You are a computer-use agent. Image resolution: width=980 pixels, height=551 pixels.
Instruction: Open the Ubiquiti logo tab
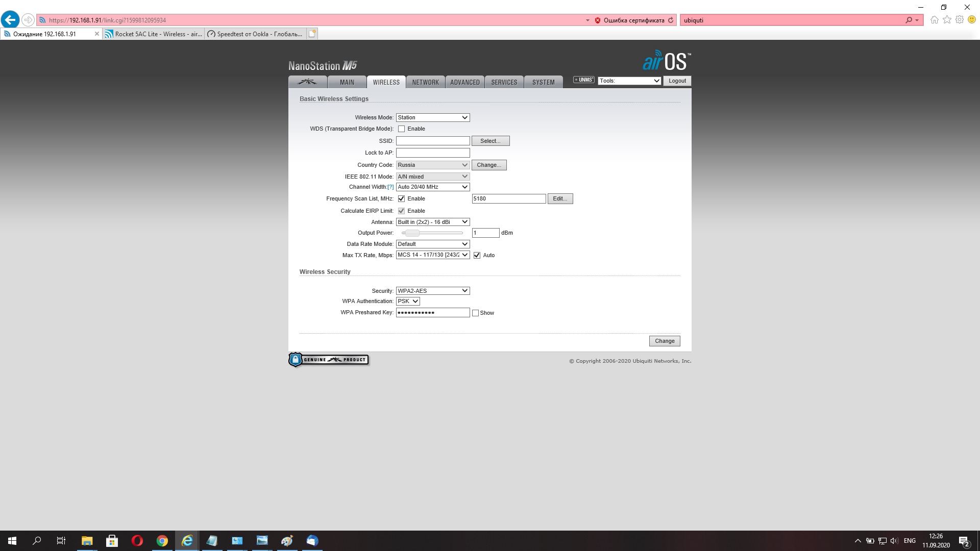pyautogui.click(x=307, y=82)
